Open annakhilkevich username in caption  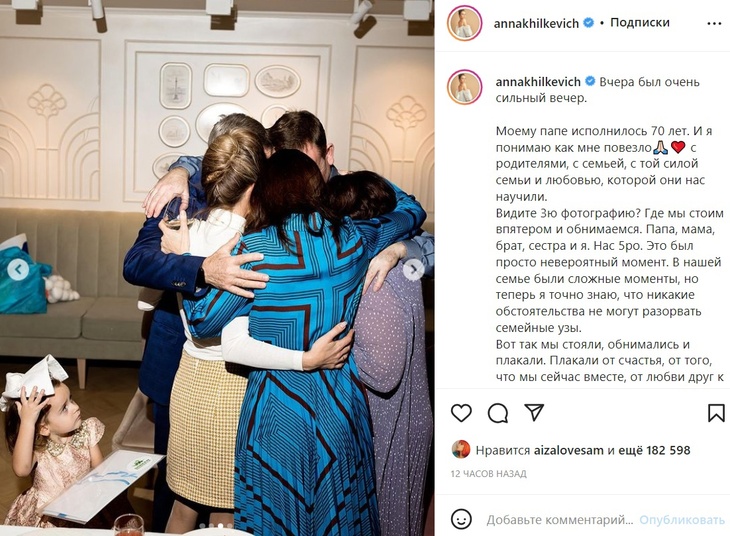click(538, 82)
